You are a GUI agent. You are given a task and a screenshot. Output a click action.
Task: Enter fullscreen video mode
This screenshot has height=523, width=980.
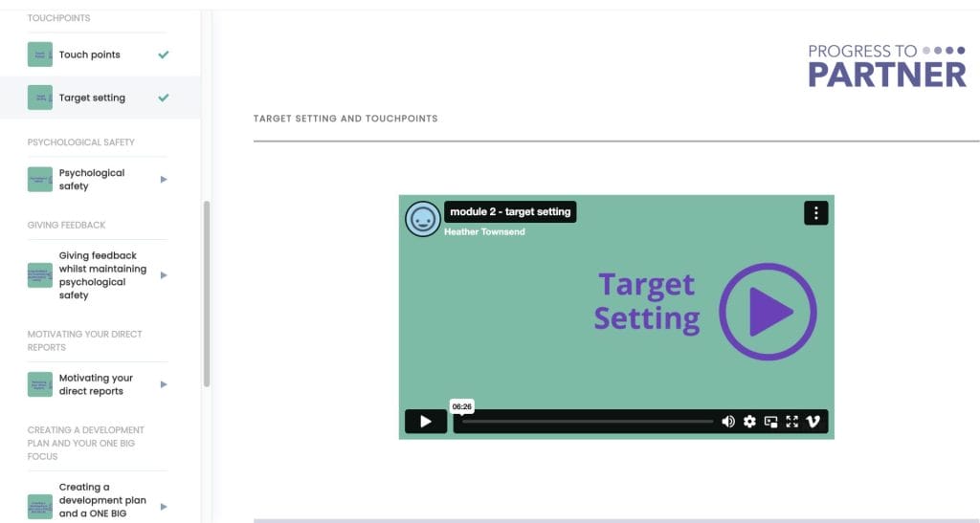tap(791, 422)
